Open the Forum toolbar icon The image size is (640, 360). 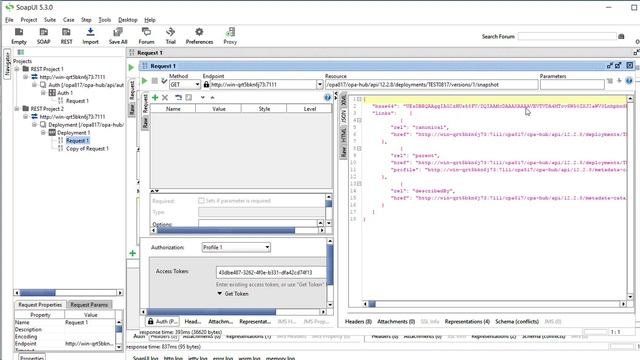[146, 36]
